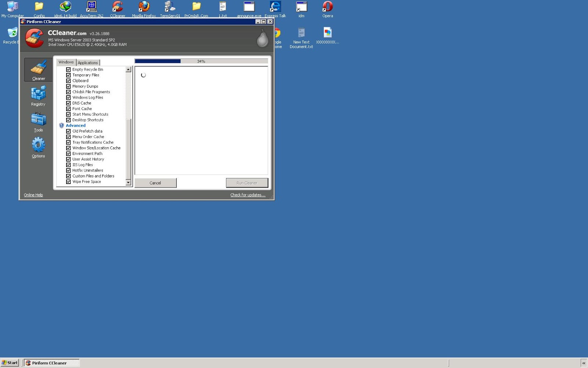The width and height of the screenshot is (588, 368).
Task: Disable the Environment Path checkbox
Action: 68,154
